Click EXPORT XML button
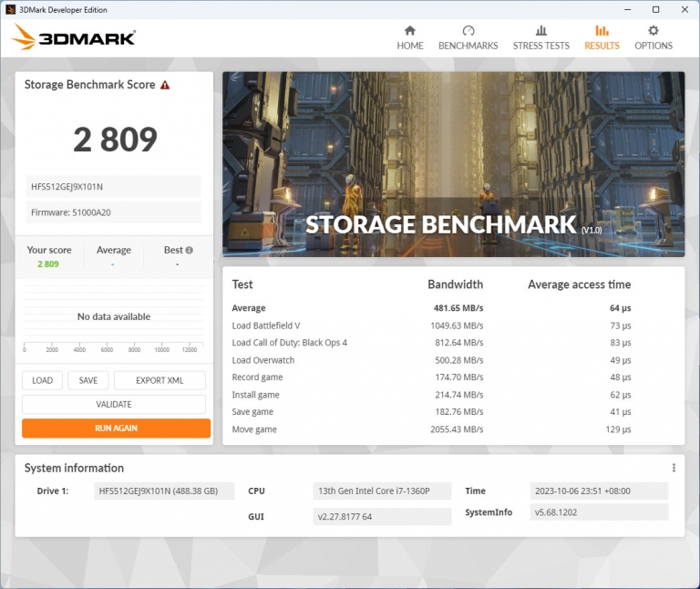This screenshot has width=700, height=589. [160, 380]
